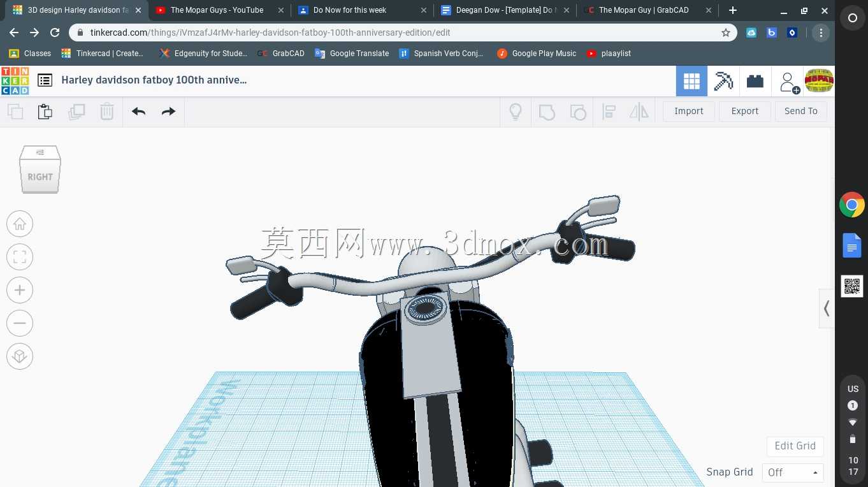Click the Home view button
The image size is (868, 487).
point(20,224)
